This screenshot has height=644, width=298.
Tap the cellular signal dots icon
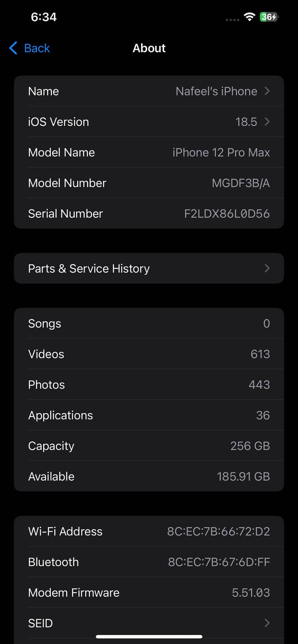tap(232, 19)
